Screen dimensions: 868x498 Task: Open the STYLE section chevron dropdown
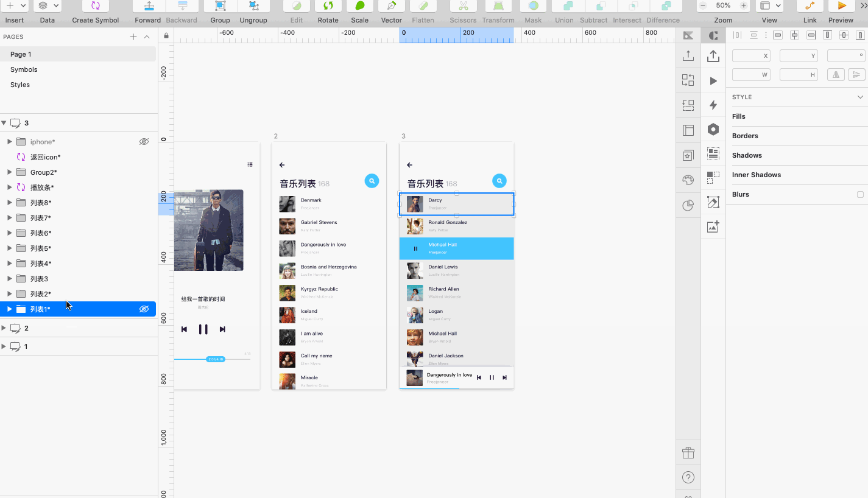click(860, 97)
